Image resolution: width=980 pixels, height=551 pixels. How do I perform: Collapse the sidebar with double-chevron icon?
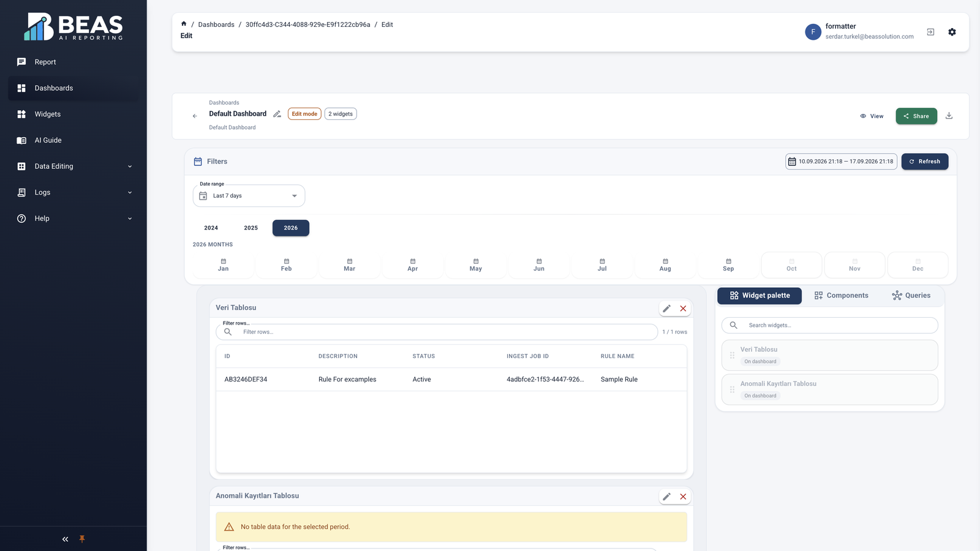[65, 539]
